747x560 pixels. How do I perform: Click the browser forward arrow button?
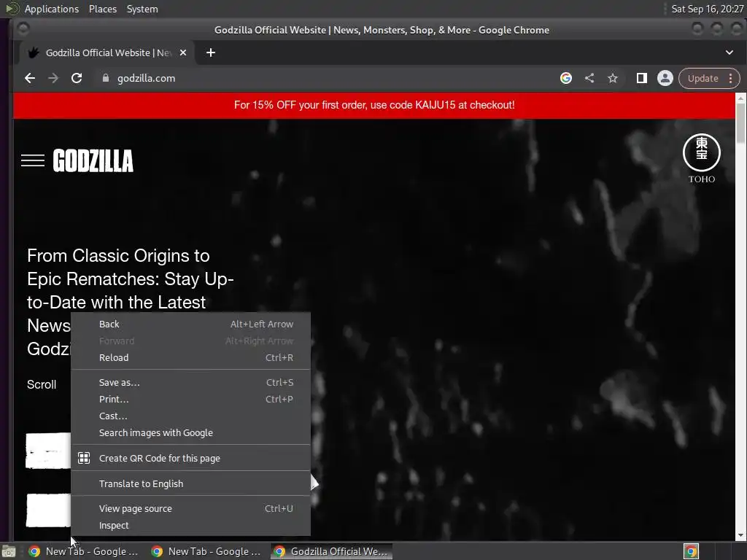53,78
